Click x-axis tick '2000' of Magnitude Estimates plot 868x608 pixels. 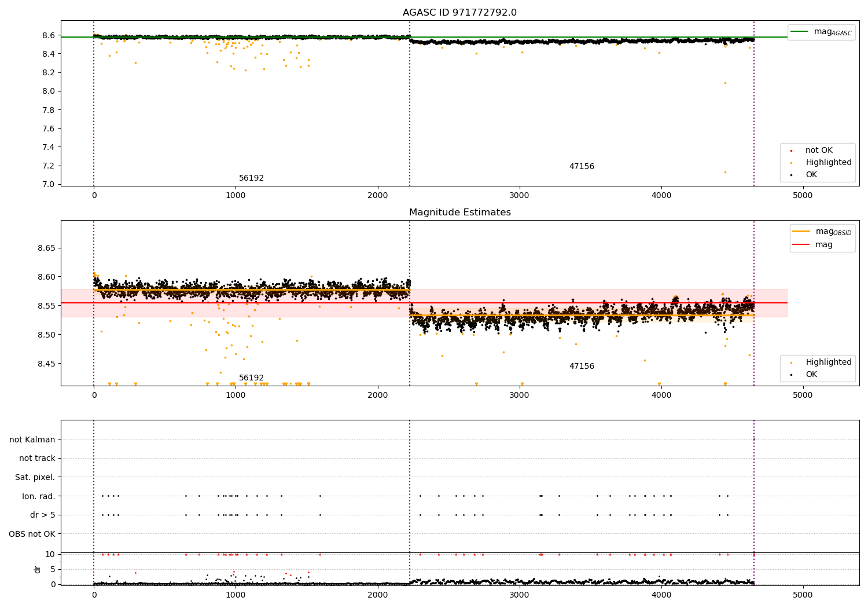[377, 395]
